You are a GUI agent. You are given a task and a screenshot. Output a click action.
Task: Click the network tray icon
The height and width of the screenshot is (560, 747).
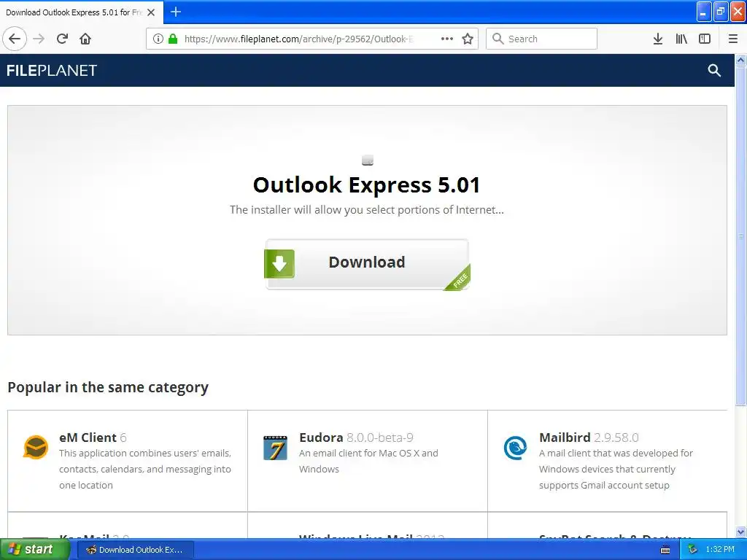coord(693,550)
